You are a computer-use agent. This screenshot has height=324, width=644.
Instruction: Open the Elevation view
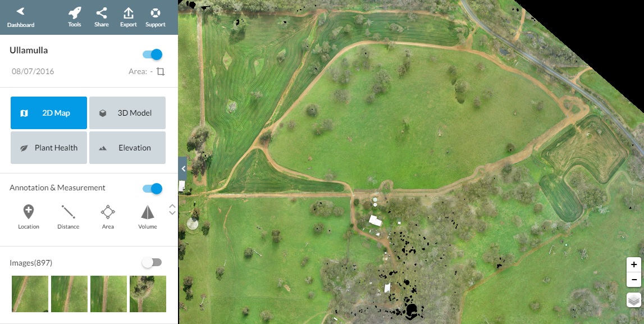point(127,148)
